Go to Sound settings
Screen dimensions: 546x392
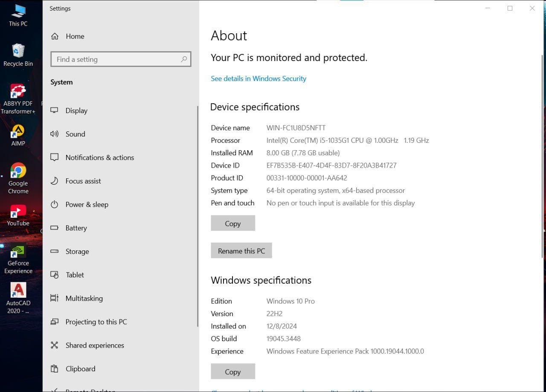tap(120, 134)
